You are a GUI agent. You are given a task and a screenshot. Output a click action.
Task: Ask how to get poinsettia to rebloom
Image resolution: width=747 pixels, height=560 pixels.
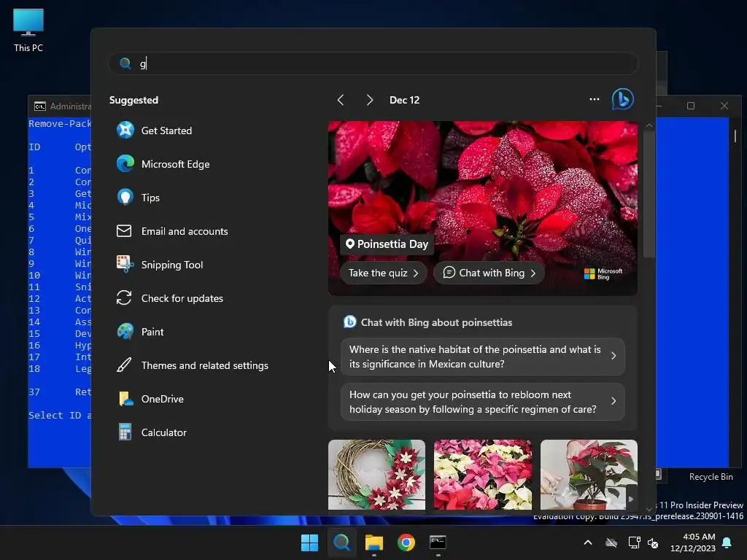pos(483,402)
